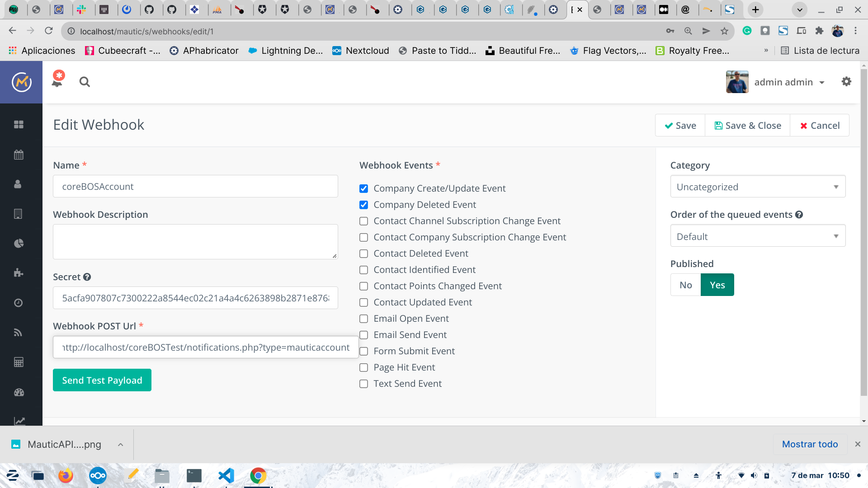This screenshot has height=488, width=868.
Task: Open Channels RSS feed icon in sidebar
Action: point(18,333)
